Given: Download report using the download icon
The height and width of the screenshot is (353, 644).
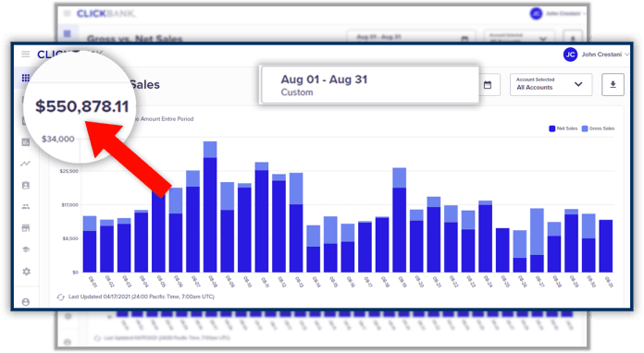Looking at the screenshot, I should 613,84.
